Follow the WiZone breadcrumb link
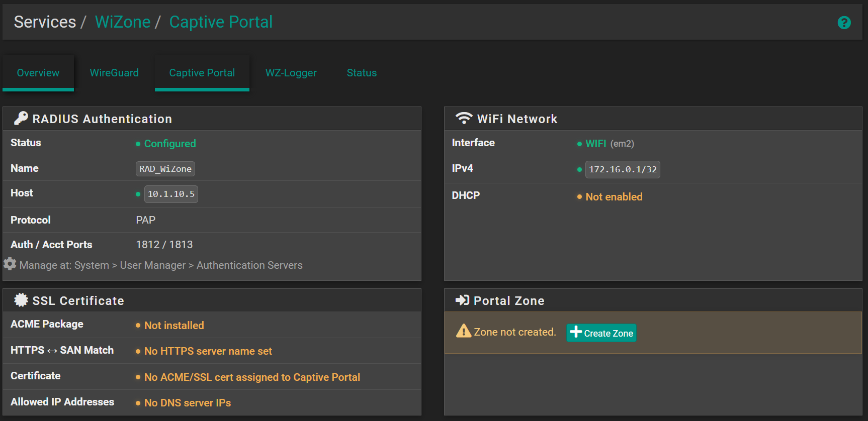868x421 pixels. (123, 22)
